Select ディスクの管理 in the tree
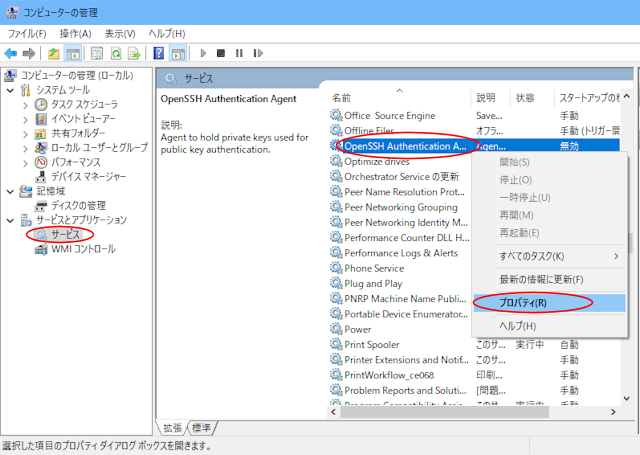The width and height of the screenshot is (640, 455). pyautogui.click(x=78, y=206)
